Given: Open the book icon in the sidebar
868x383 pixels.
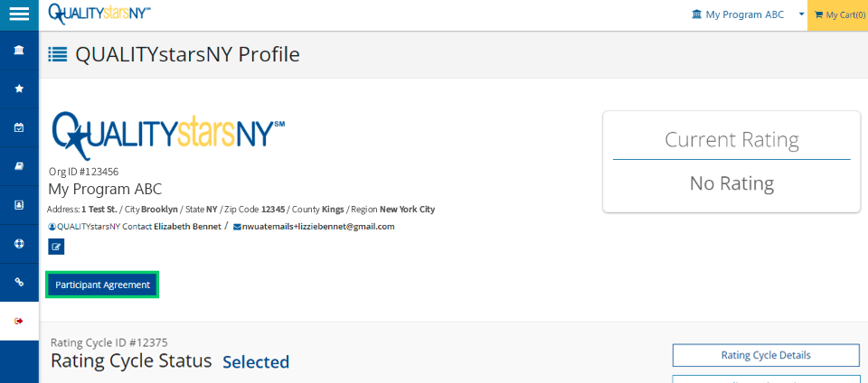Looking at the screenshot, I should 19,166.
